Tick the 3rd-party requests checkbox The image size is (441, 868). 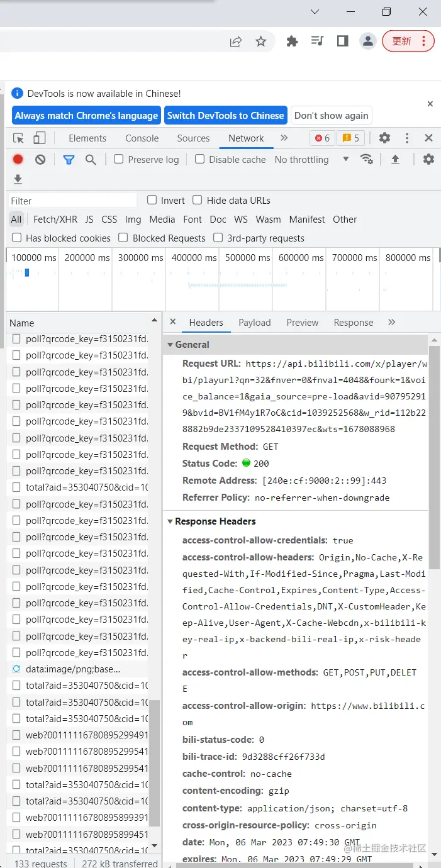[x=218, y=238]
